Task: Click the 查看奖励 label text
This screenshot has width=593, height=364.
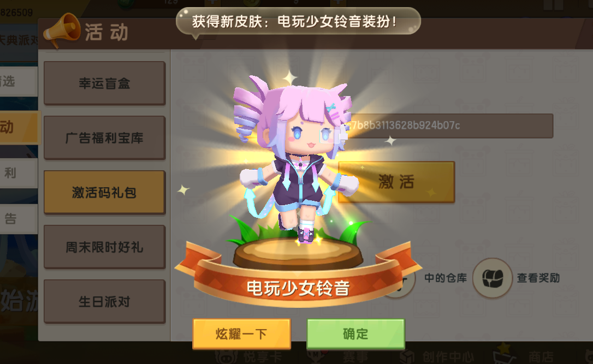Action: click(538, 278)
